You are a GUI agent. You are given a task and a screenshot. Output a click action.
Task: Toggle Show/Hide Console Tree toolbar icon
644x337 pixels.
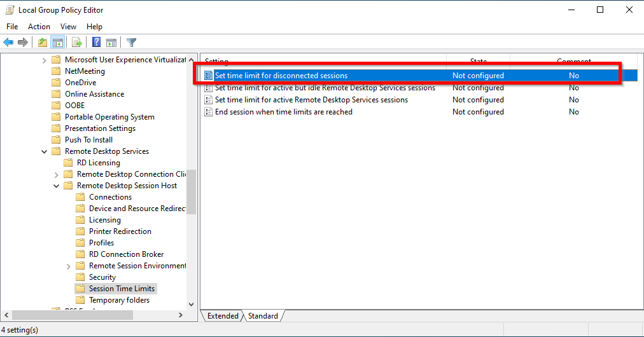[57, 43]
